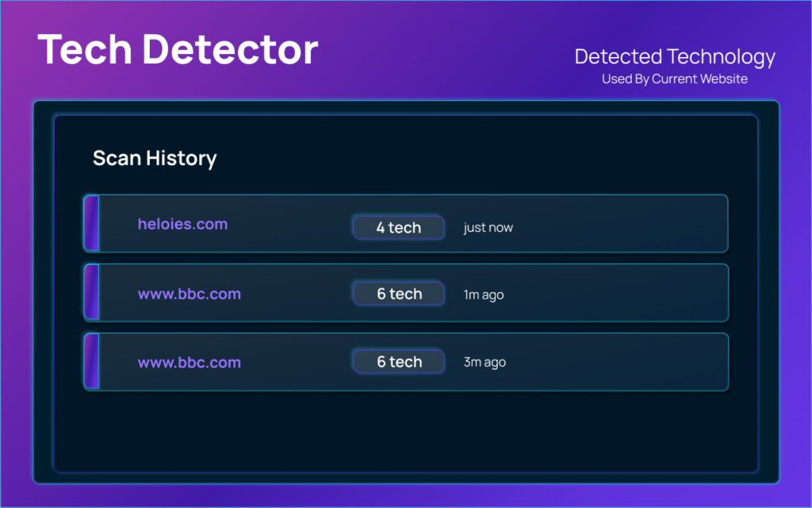Click the 1m ago timestamp
Viewport: 812px width, 508px height.
click(x=483, y=295)
